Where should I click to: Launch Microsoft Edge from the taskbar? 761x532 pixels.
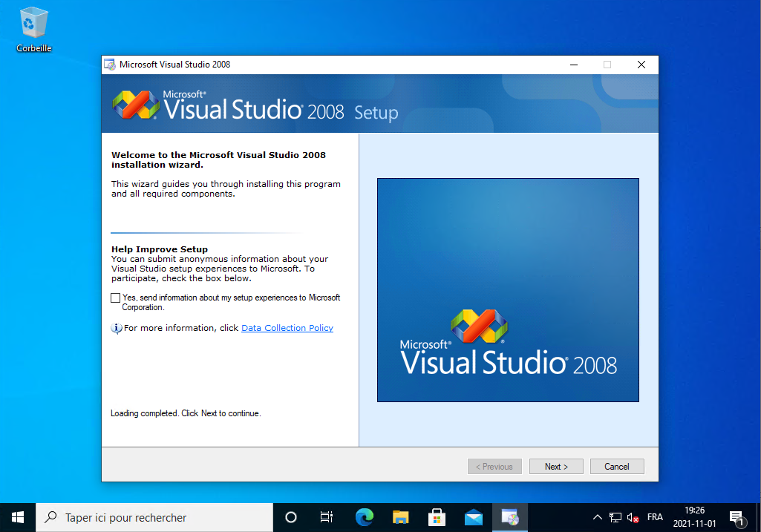(x=364, y=517)
